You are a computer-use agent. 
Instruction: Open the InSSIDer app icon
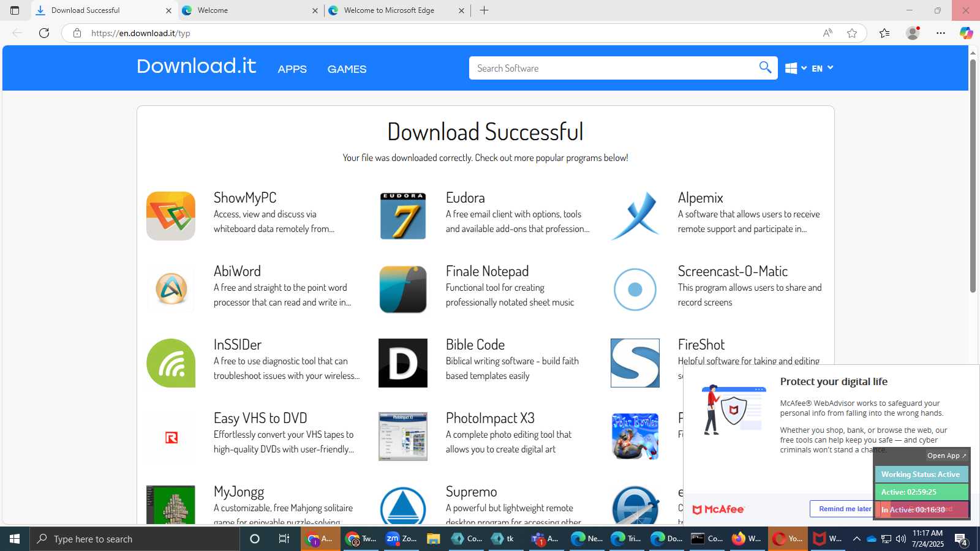(x=171, y=363)
